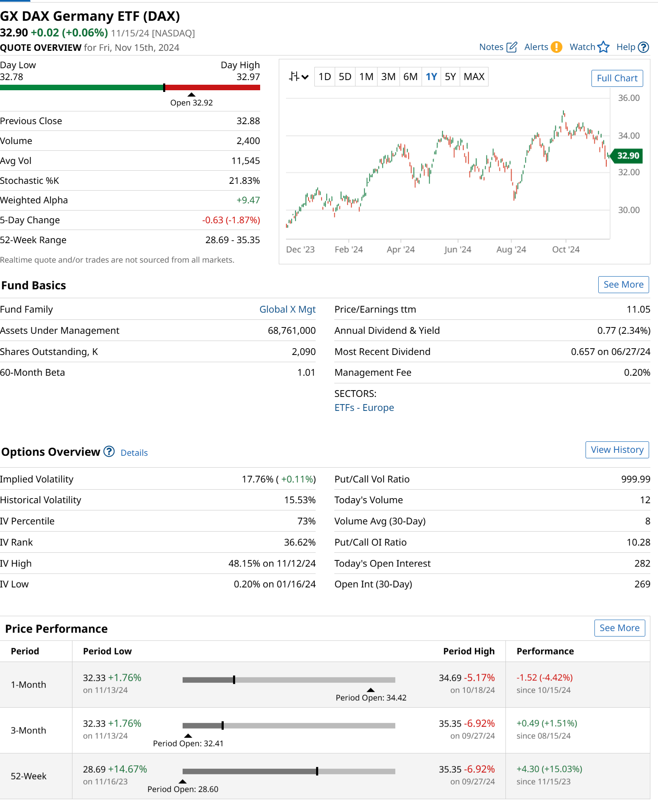Click See More in Price Performance

point(619,628)
